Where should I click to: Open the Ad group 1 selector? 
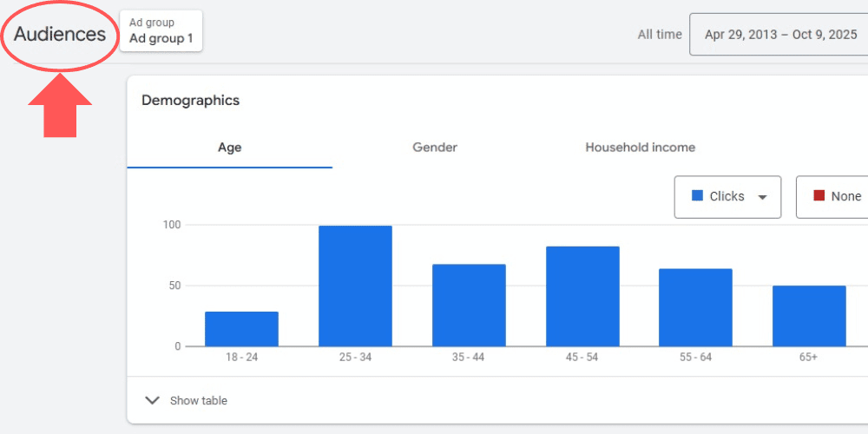(161, 31)
